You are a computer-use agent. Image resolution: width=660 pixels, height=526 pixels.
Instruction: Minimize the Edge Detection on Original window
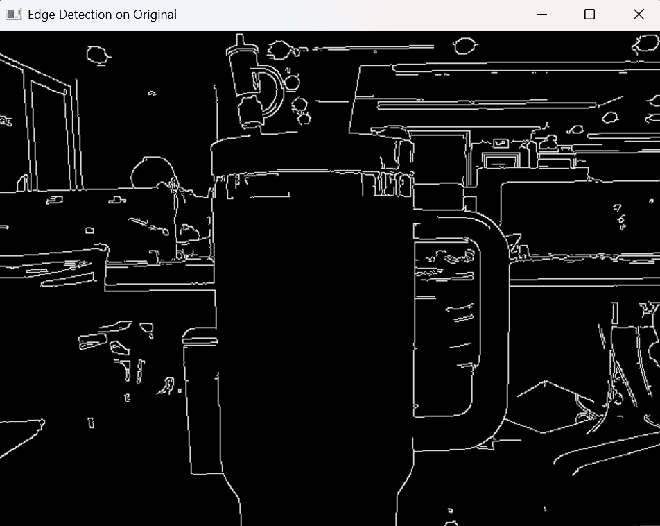coord(542,15)
